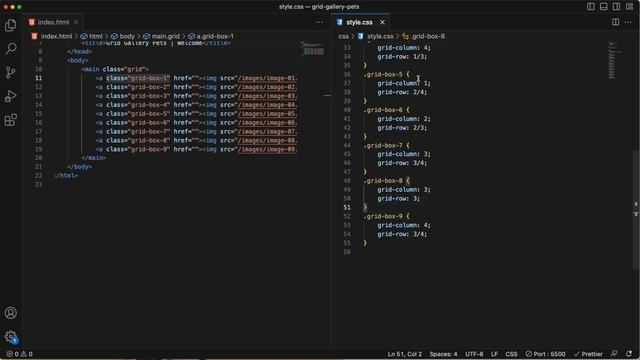640x360 pixels.
Task: Open the Extensions view
Action: point(11,120)
